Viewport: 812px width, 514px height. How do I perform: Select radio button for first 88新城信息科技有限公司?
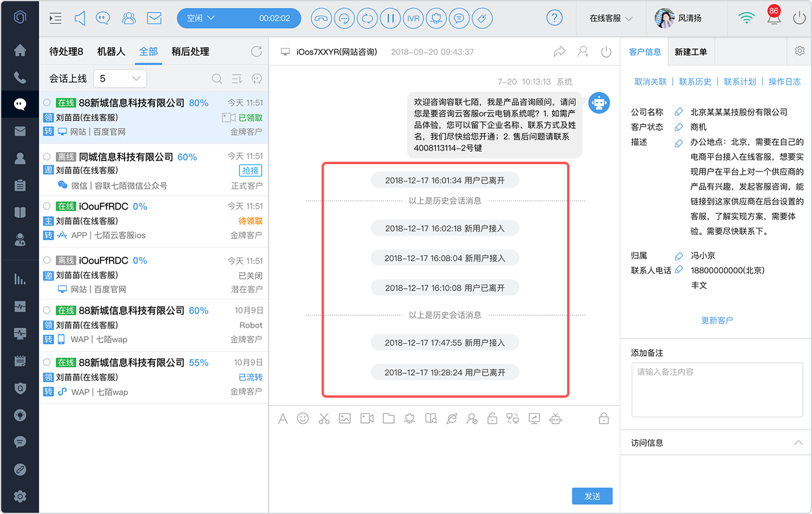[47, 102]
